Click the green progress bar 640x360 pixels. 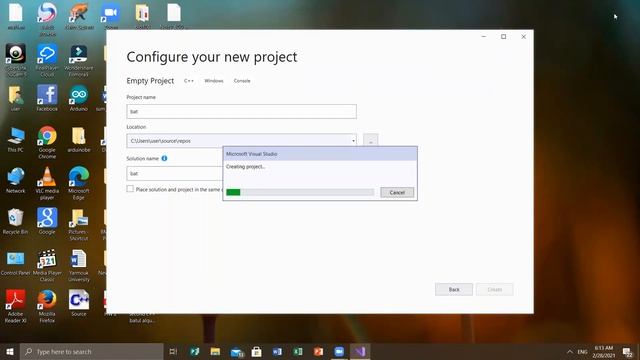[x=233, y=192]
